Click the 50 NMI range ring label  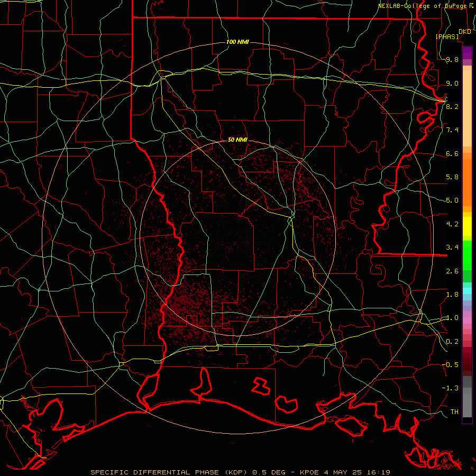237,140
